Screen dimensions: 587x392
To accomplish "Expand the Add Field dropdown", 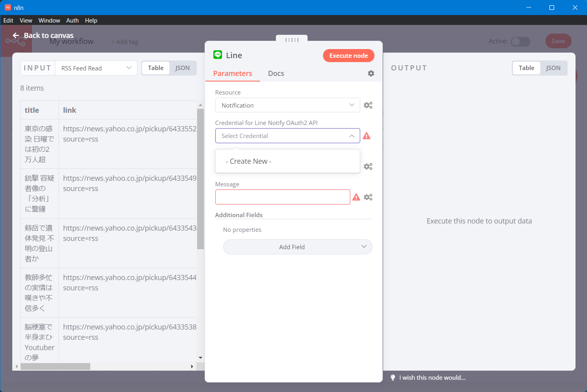I will click(x=298, y=247).
